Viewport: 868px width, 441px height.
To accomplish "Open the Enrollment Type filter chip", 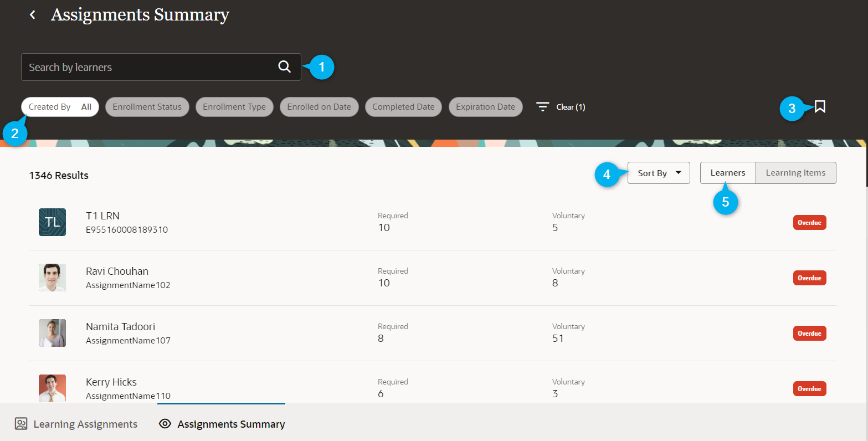I will click(x=234, y=107).
